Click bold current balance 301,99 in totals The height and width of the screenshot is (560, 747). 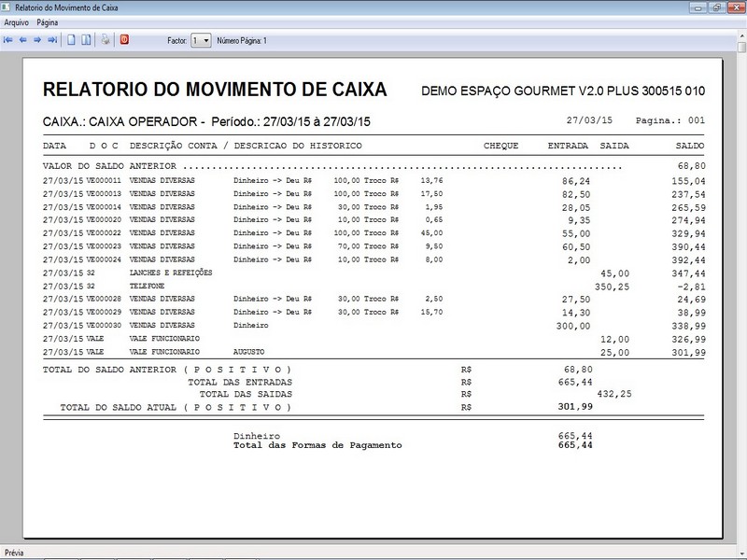[575, 407]
